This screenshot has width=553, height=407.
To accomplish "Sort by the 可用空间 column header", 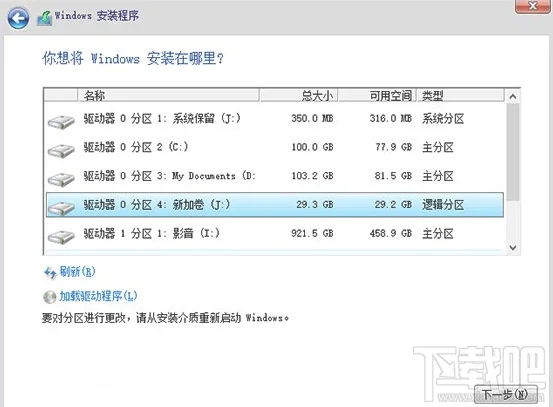I will 377,95.
